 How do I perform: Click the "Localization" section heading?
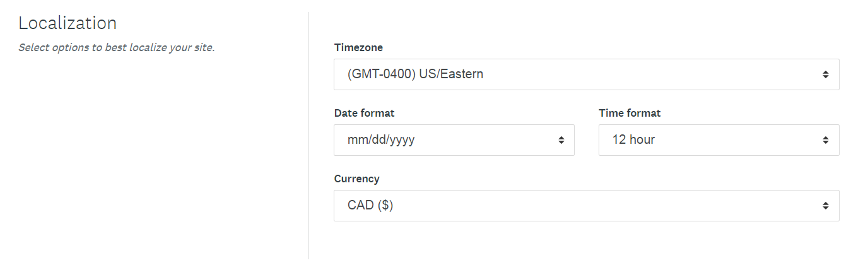[67, 23]
